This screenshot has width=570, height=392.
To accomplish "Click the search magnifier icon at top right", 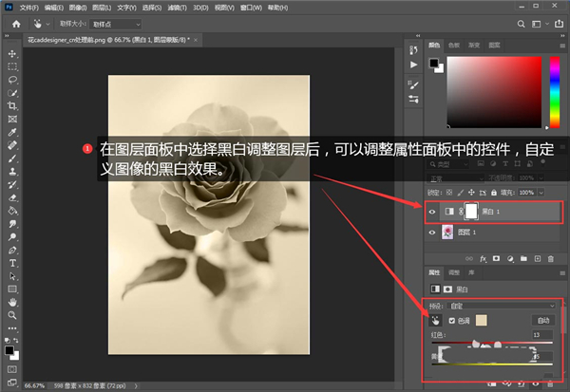I will point(519,23).
